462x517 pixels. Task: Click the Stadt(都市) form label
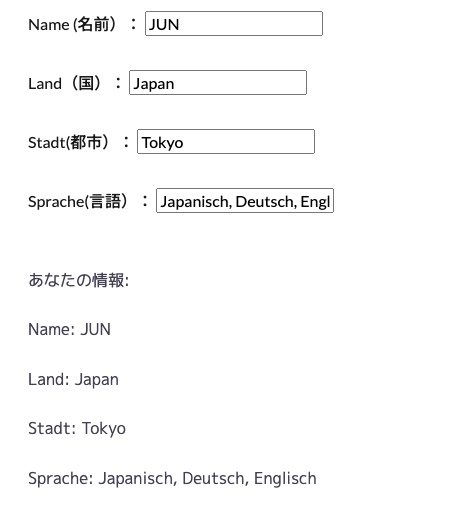69,142
